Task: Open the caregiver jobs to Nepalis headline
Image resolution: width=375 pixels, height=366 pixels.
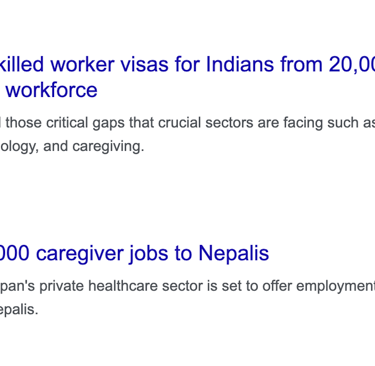Action: tap(134, 253)
